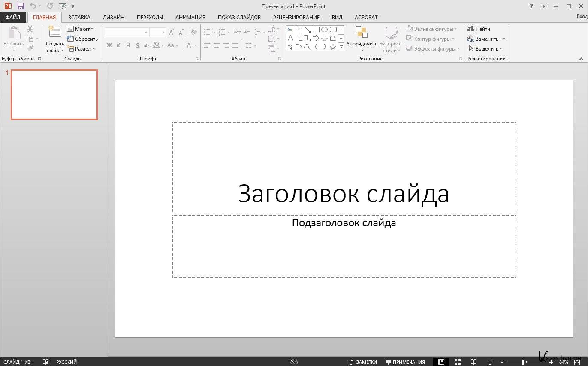Choose the right arrow shape
This screenshot has width=588, height=366.
316,38
